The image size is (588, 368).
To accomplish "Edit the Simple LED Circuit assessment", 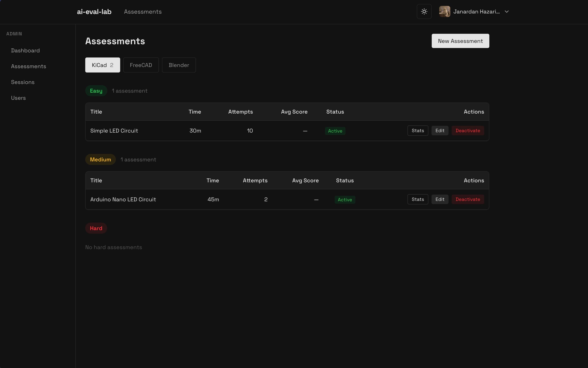I will (440, 130).
